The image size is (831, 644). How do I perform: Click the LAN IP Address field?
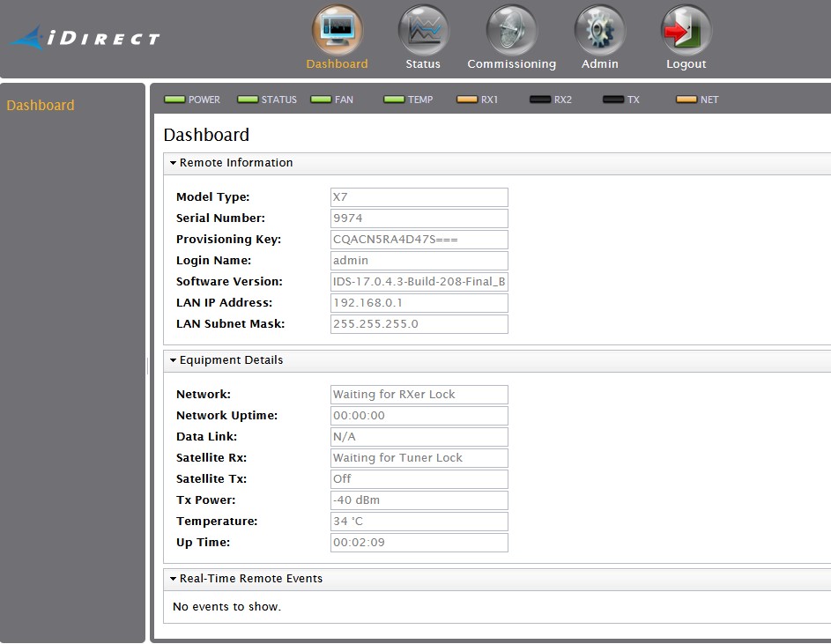(419, 303)
